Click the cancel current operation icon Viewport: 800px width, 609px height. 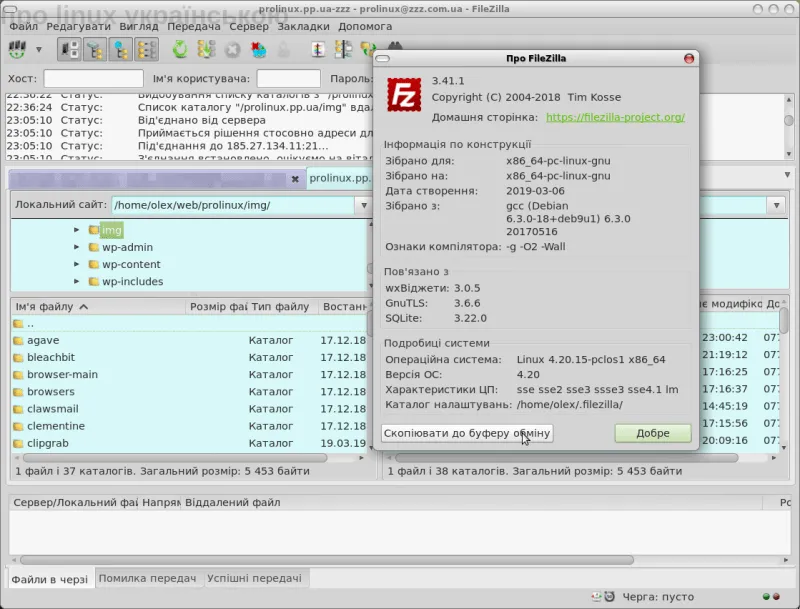233,49
